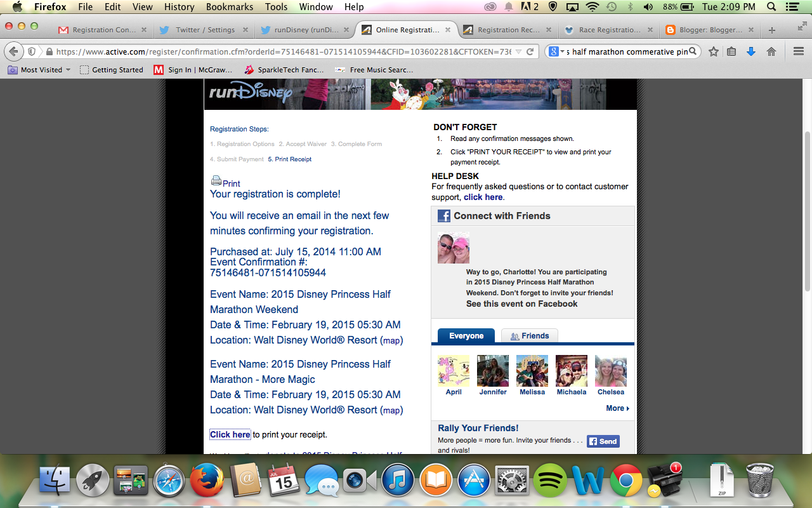Click the Facebook Send button
Screen dimensions: 812x508
click(x=603, y=441)
